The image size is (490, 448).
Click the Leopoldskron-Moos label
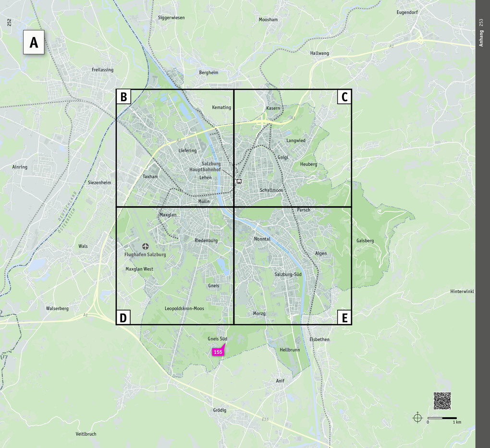point(184,308)
